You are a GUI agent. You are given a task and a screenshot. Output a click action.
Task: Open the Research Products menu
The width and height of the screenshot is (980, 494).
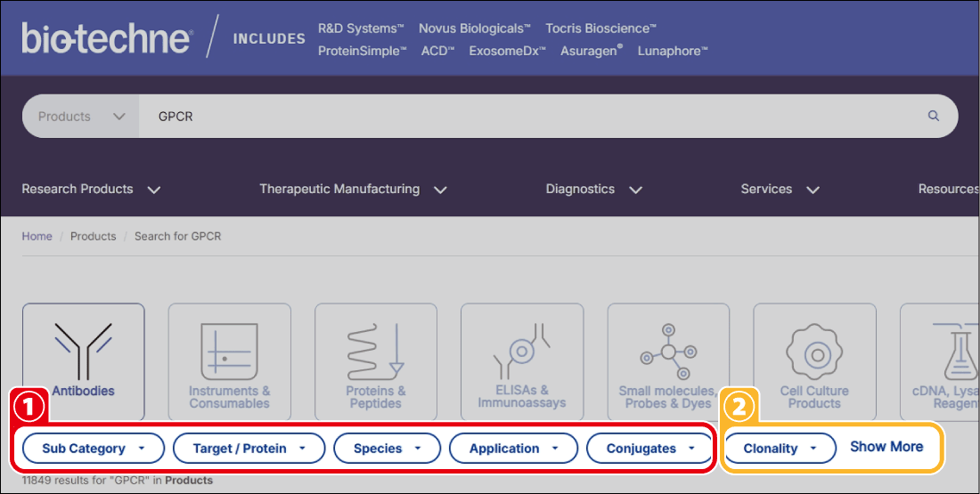click(x=91, y=189)
